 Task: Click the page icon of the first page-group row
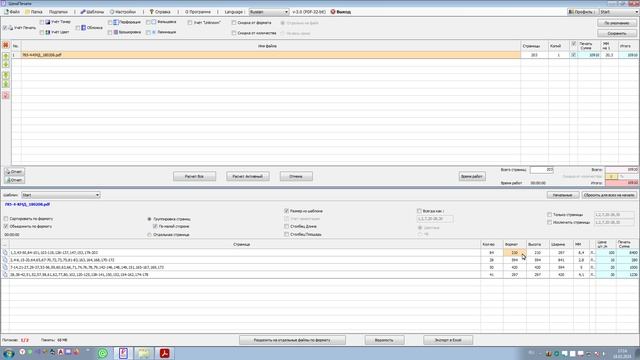click(5, 253)
